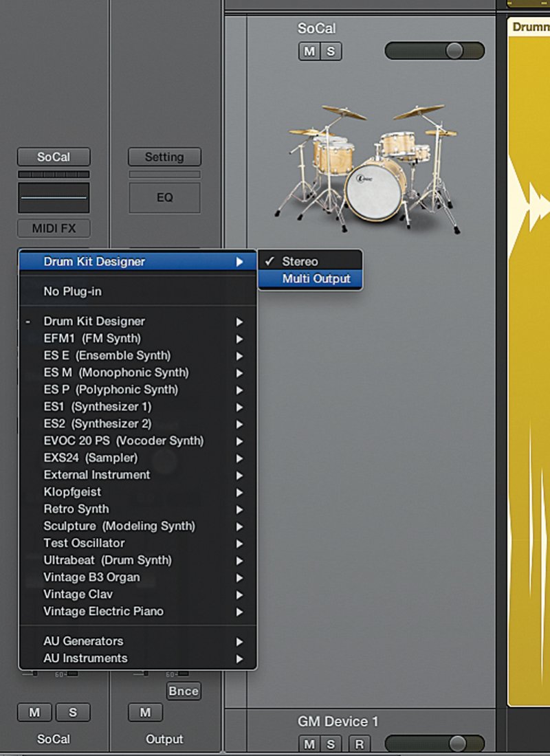Select the yellow Drummer region
Image resolution: width=550 pixels, height=756 pixels.
click(529, 362)
